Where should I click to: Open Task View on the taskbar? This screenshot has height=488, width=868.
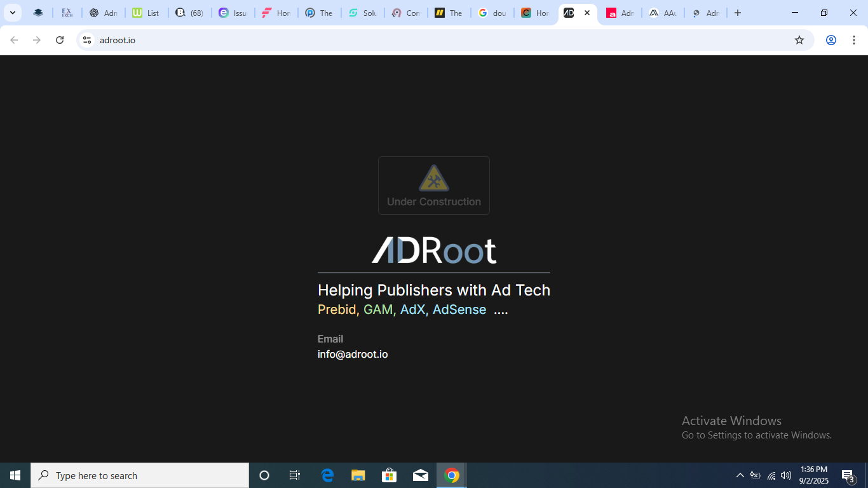coord(295,475)
